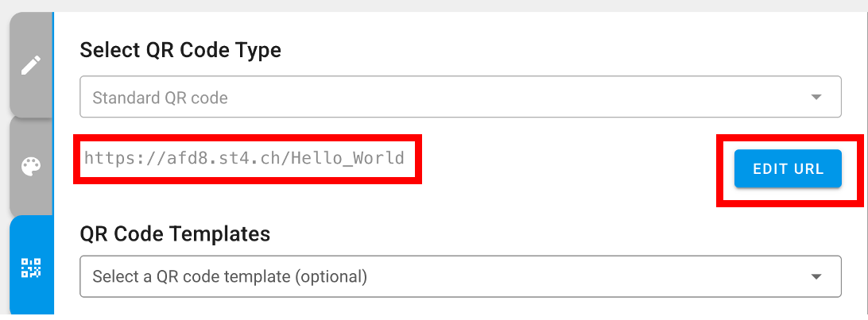Open the pencil edit tab
Viewport: 868px width, 320px height.
click(30, 65)
